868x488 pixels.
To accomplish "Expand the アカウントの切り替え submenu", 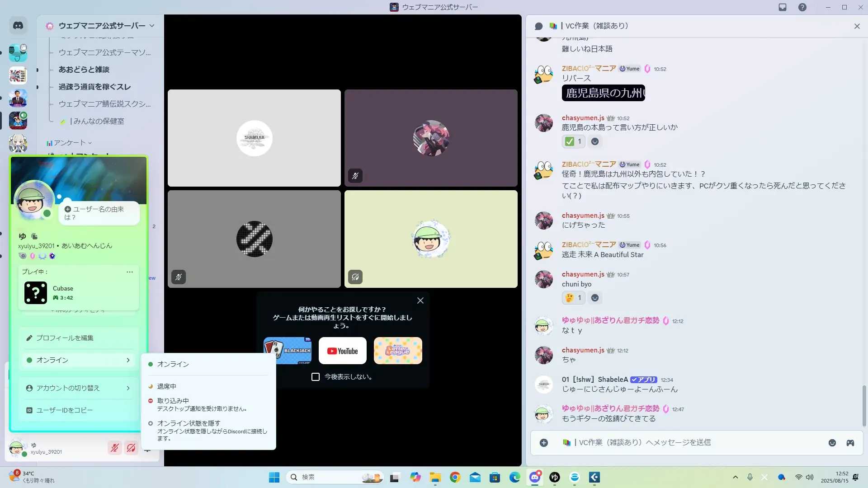I will click(x=78, y=388).
